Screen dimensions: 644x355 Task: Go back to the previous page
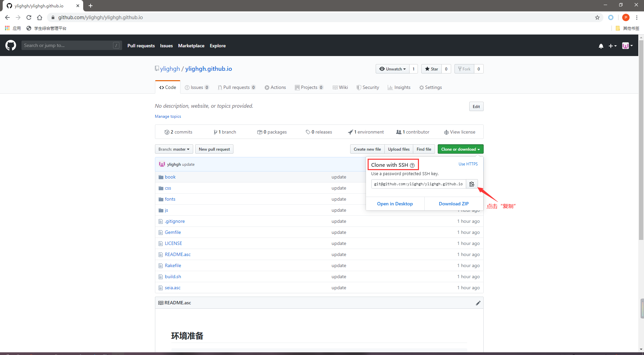[x=7, y=17]
